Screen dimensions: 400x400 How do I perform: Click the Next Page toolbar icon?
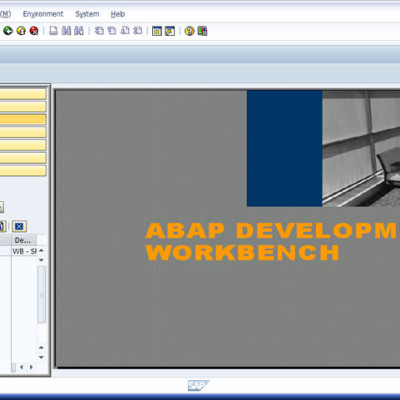(125, 31)
